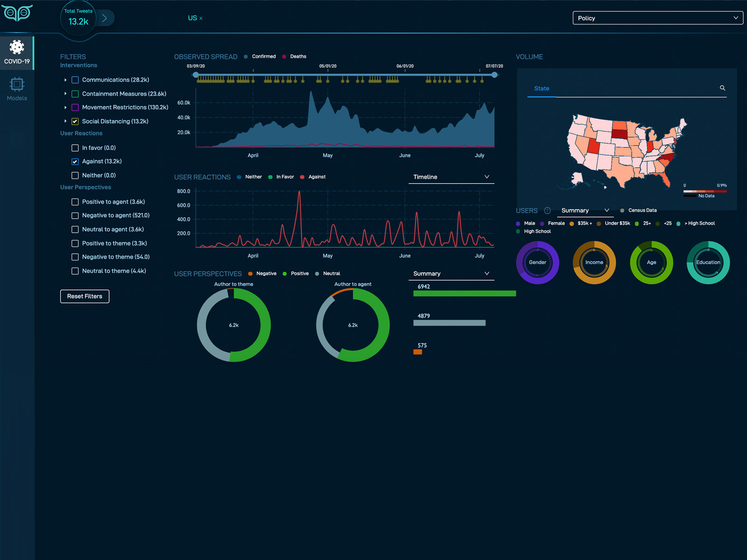Click the search magnifier in Volume panel
The width and height of the screenshot is (747, 560).
tap(722, 88)
